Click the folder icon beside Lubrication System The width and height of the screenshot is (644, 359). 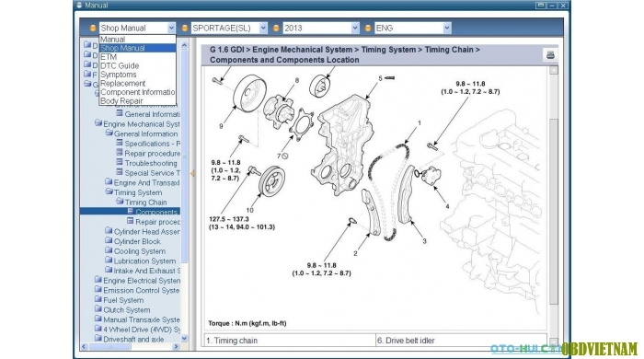click(109, 260)
